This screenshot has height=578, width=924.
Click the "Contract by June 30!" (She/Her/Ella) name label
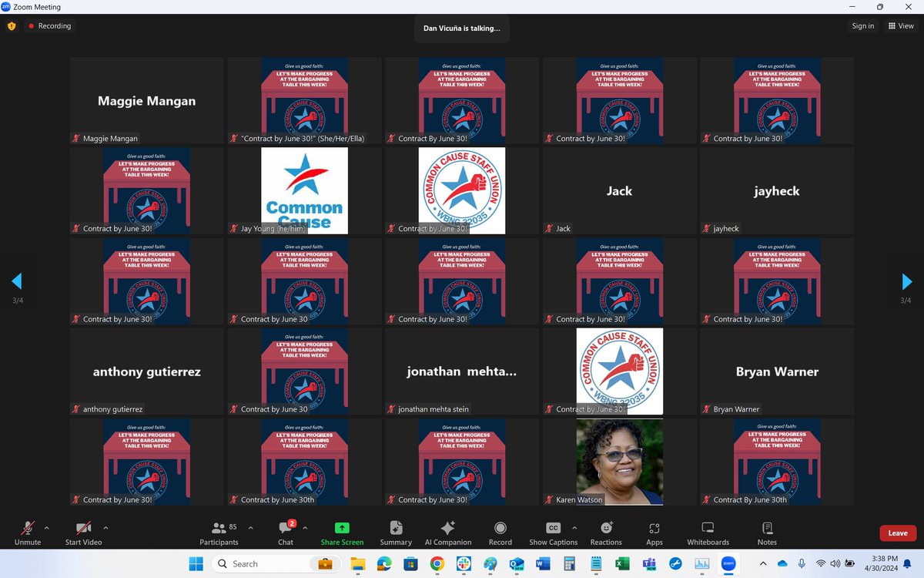[x=296, y=139]
